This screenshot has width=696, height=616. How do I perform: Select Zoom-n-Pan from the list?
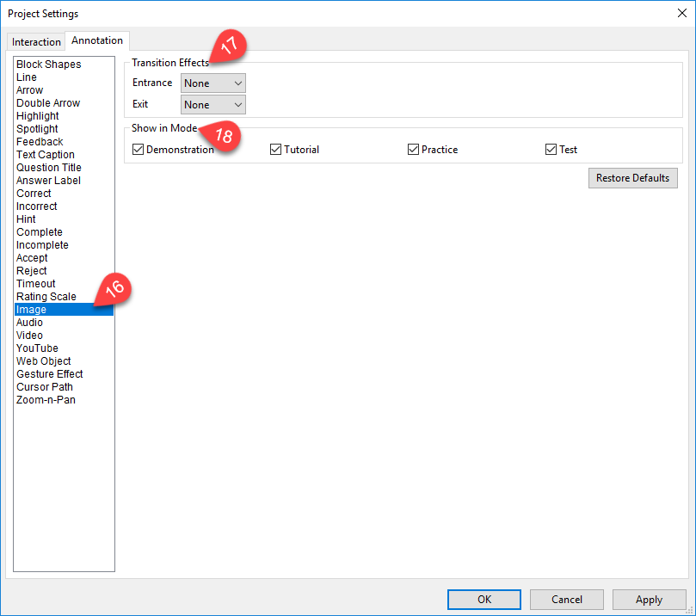[x=46, y=400]
